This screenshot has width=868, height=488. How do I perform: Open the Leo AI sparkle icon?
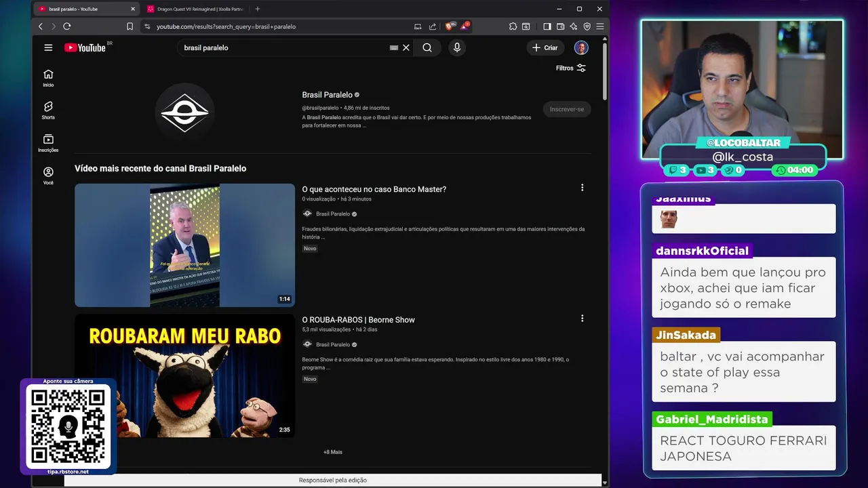click(x=574, y=26)
